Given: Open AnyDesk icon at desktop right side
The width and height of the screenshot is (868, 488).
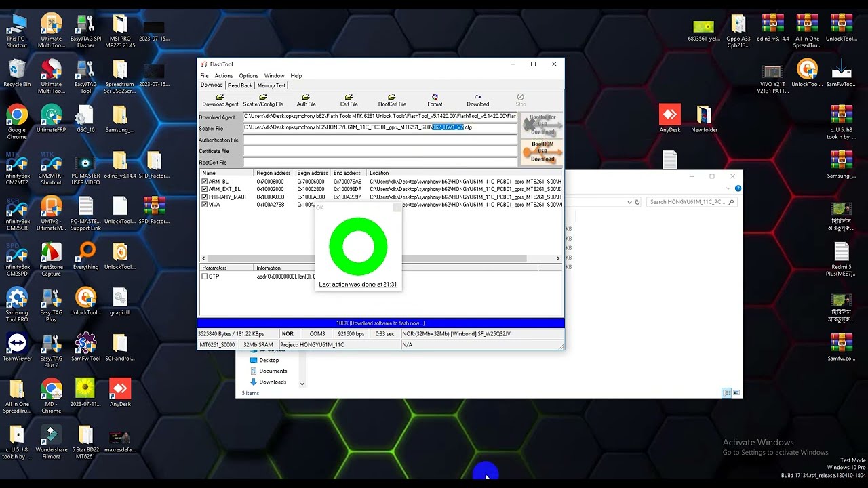Looking at the screenshot, I should 669,119.
